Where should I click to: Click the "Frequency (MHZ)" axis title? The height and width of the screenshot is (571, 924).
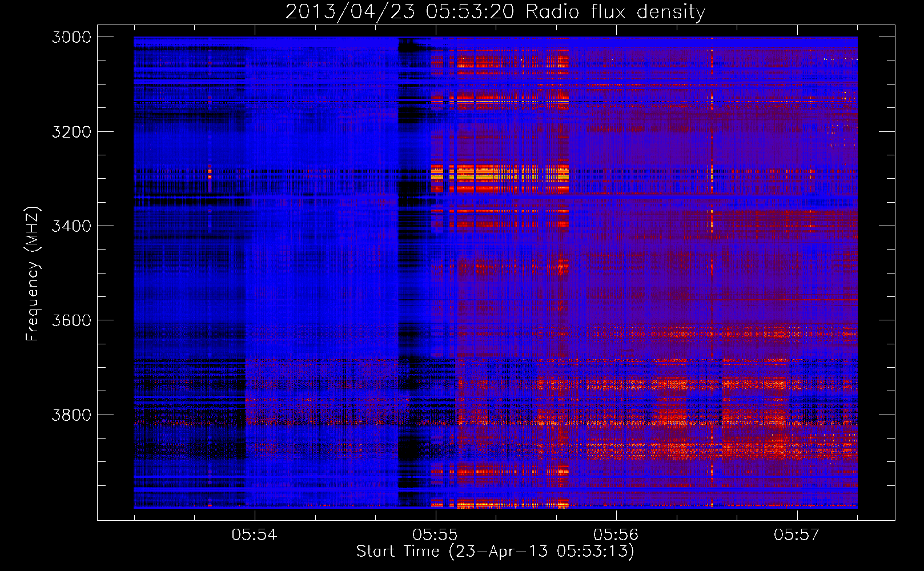click(33, 274)
